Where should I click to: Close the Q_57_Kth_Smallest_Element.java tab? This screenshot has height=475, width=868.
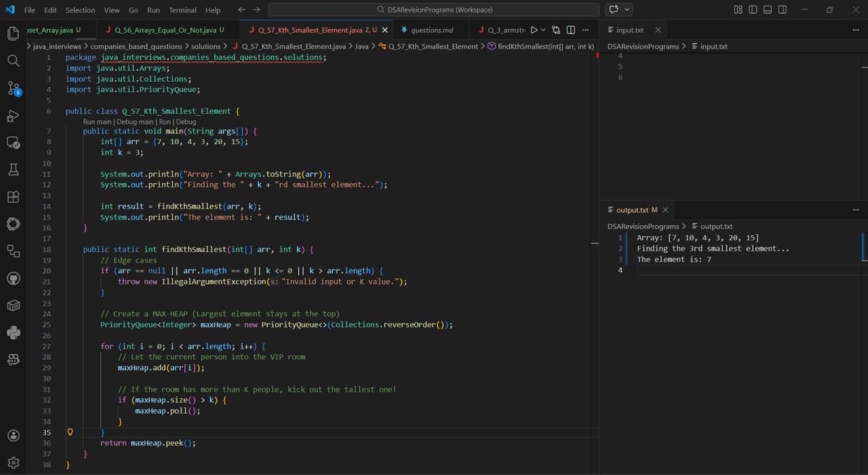point(386,30)
